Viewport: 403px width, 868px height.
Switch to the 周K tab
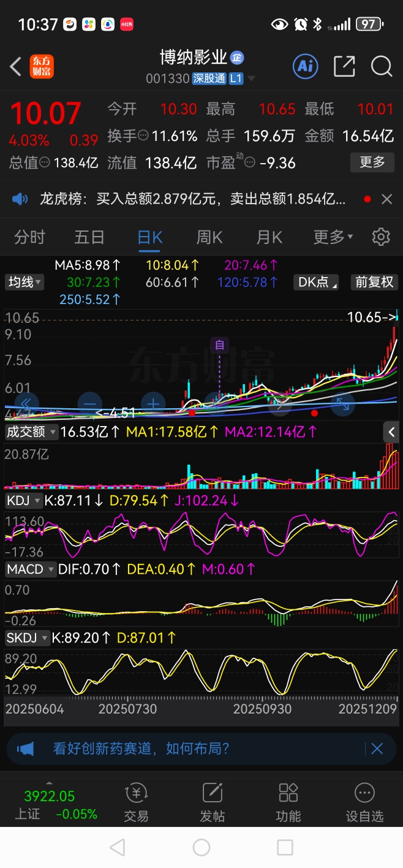(x=209, y=237)
